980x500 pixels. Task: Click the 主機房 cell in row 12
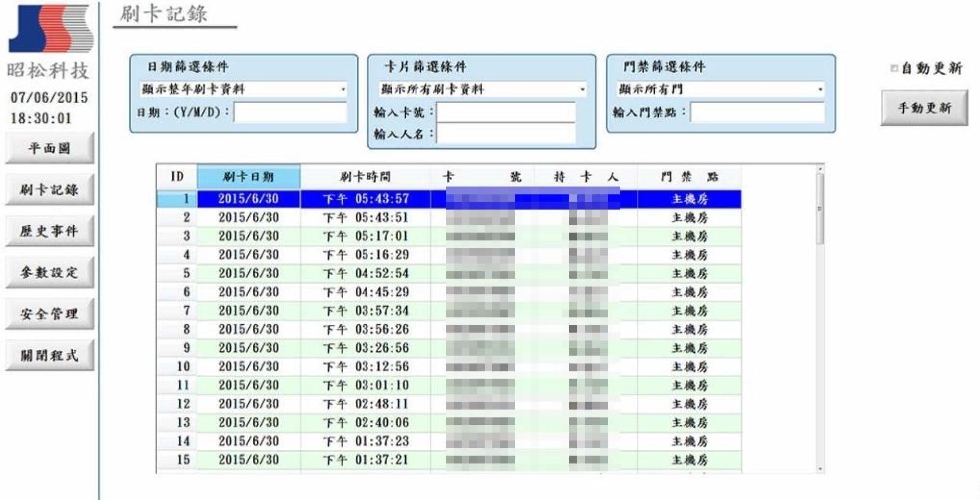pyautogui.click(x=689, y=404)
